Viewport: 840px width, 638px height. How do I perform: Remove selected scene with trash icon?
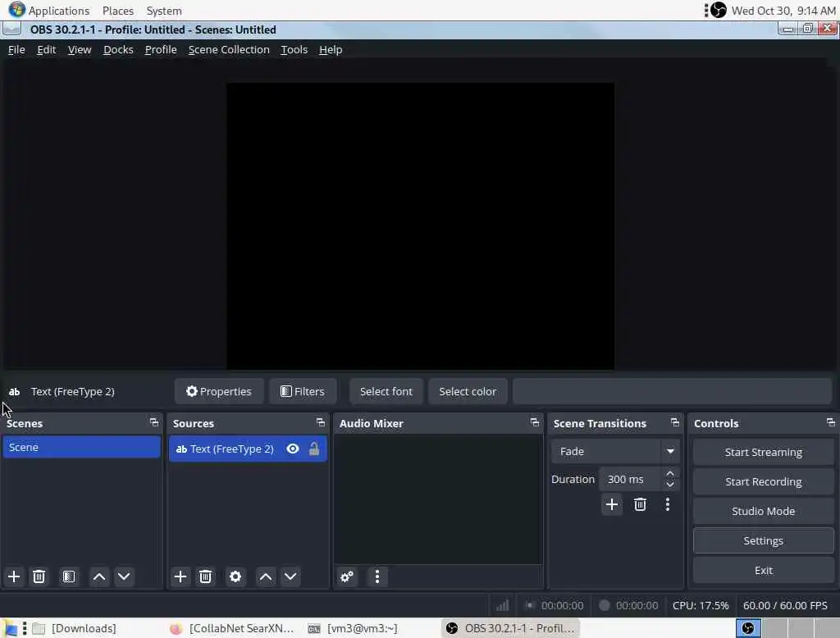tap(39, 576)
